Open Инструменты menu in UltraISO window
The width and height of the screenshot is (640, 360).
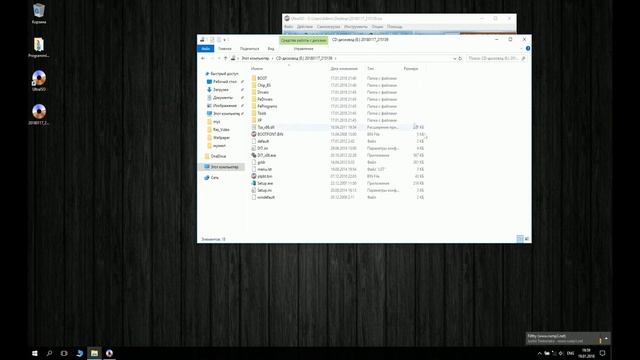point(356,27)
